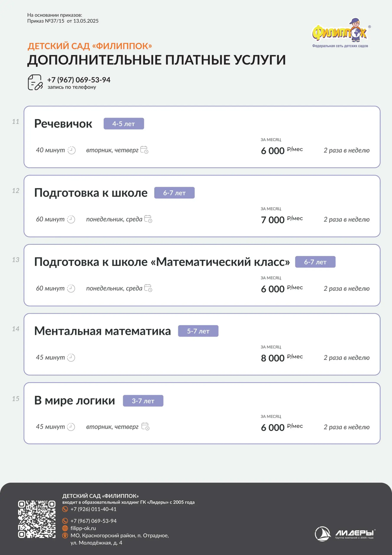The width and height of the screenshot is (392, 555).
Task: Select the Подготовка к школе «Математический класс» title
Action: [x=162, y=262]
